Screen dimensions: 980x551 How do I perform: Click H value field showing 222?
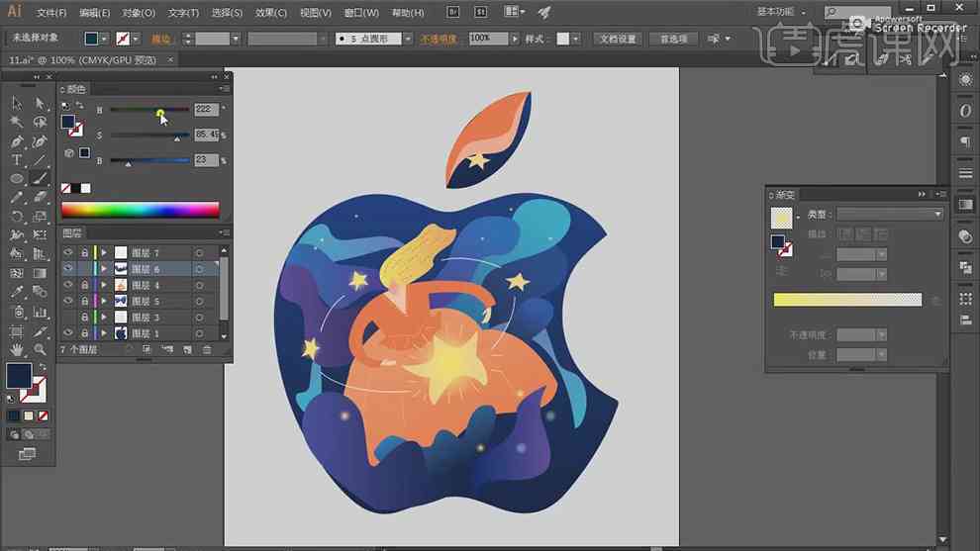tap(206, 110)
